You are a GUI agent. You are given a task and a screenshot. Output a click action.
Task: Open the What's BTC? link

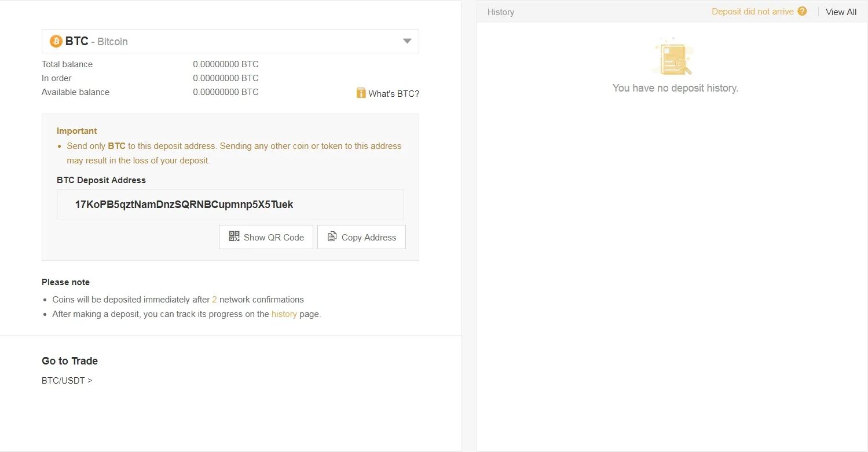[x=394, y=93]
